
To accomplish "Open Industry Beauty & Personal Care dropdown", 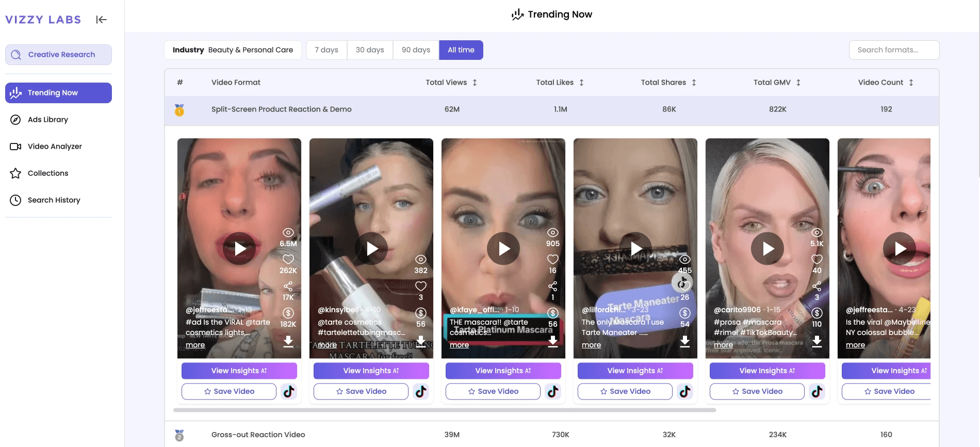I will [233, 50].
